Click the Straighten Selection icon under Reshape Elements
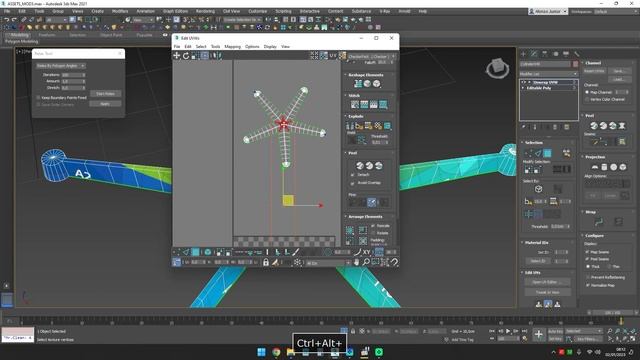 [358, 83]
